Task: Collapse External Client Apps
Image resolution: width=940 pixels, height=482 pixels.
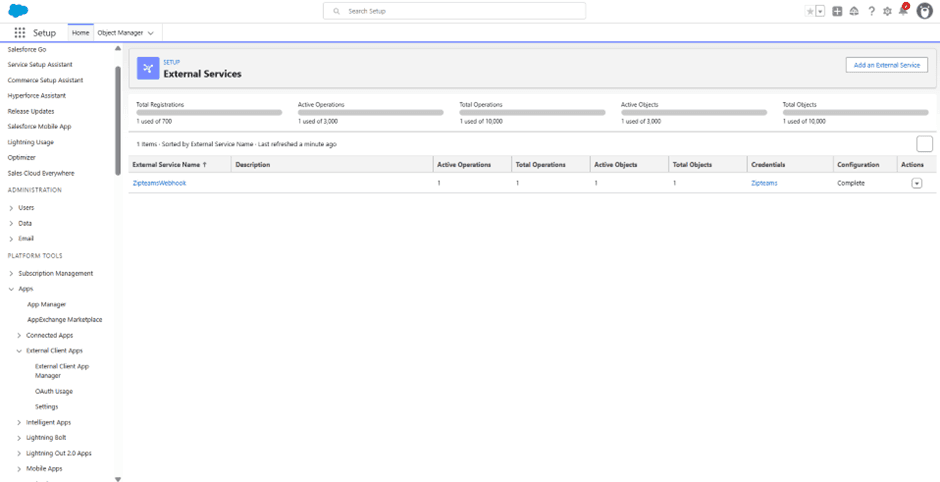Action: click(x=19, y=351)
